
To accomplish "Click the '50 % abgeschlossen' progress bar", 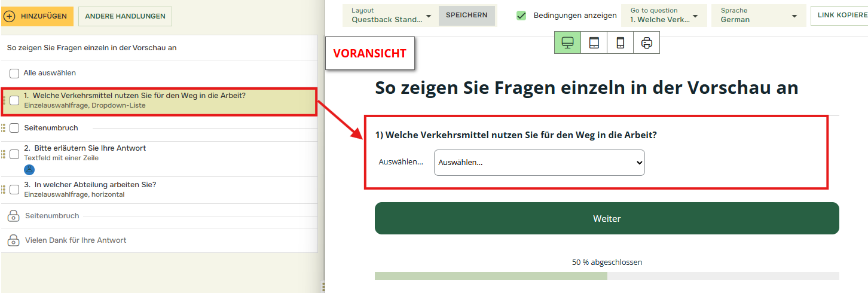I will (606, 276).
